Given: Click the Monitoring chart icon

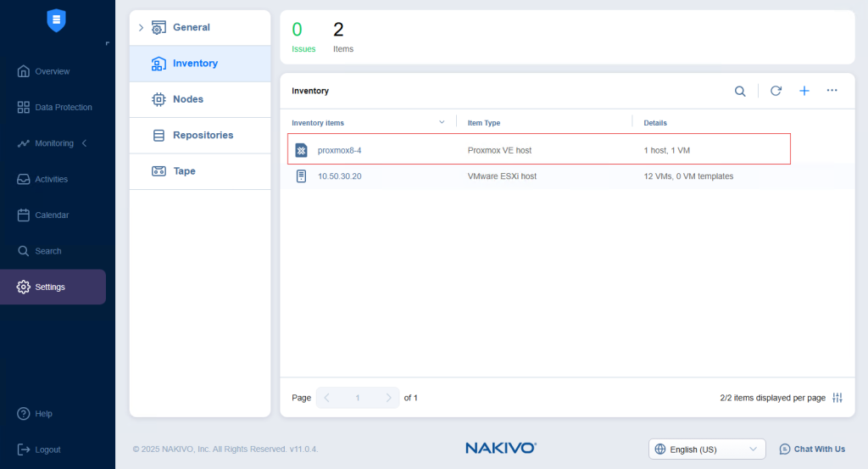Looking at the screenshot, I should (x=23, y=143).
